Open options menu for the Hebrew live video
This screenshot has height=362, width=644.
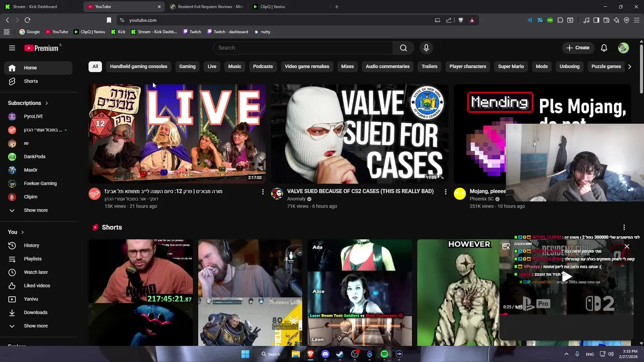[x=263, y=192]
